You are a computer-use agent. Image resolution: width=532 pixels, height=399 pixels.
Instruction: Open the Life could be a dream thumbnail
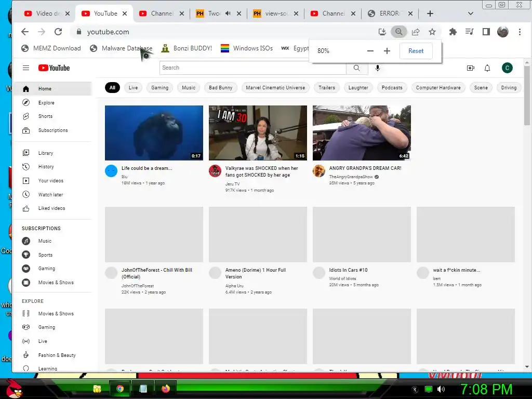(154, 132)
